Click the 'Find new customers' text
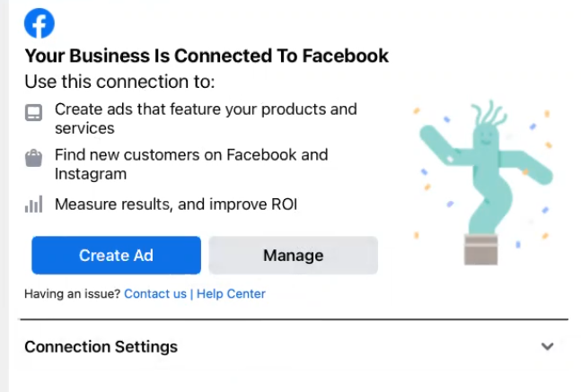581x392 pixels. point(191,164)
